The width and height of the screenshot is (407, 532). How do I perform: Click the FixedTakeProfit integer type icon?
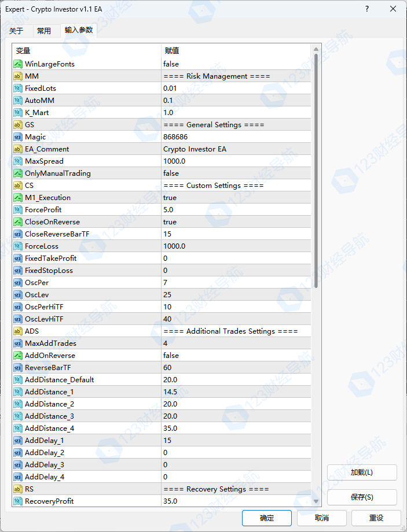click(x=18, y=258)
